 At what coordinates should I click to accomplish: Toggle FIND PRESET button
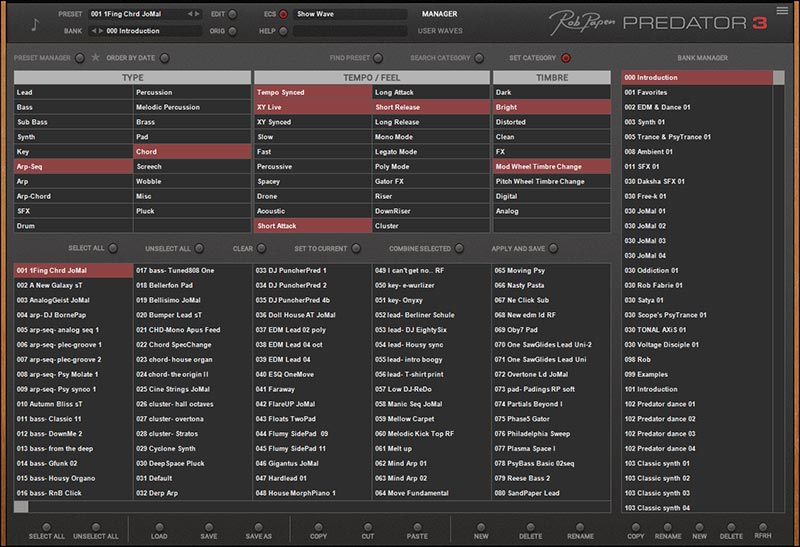pyautogui.click(x=378, y=58)
